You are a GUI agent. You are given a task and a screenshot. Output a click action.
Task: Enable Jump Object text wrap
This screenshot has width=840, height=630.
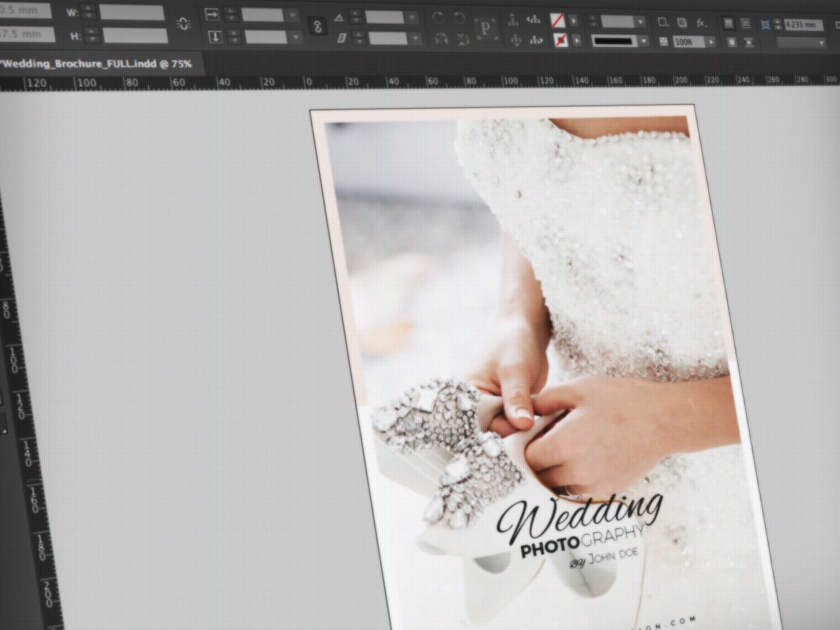coord(748,43)
